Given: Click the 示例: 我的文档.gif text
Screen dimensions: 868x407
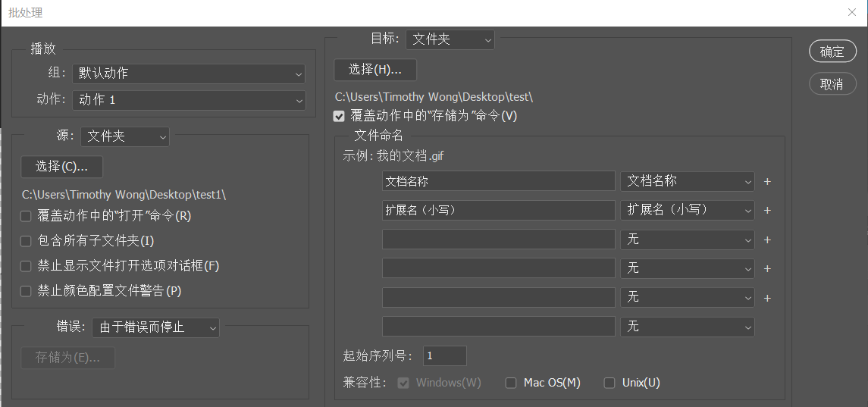Looking at the screenshot, I should pos(393,156).
